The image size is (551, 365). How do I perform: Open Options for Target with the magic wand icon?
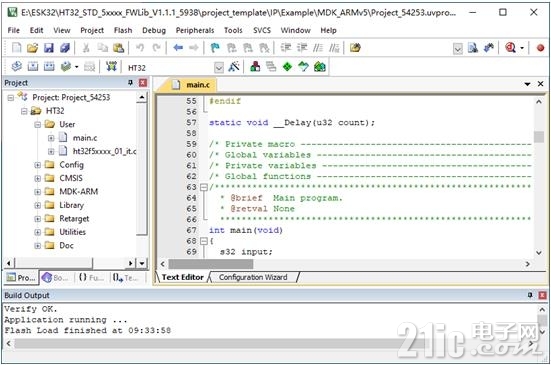click(x=234, y=66)
